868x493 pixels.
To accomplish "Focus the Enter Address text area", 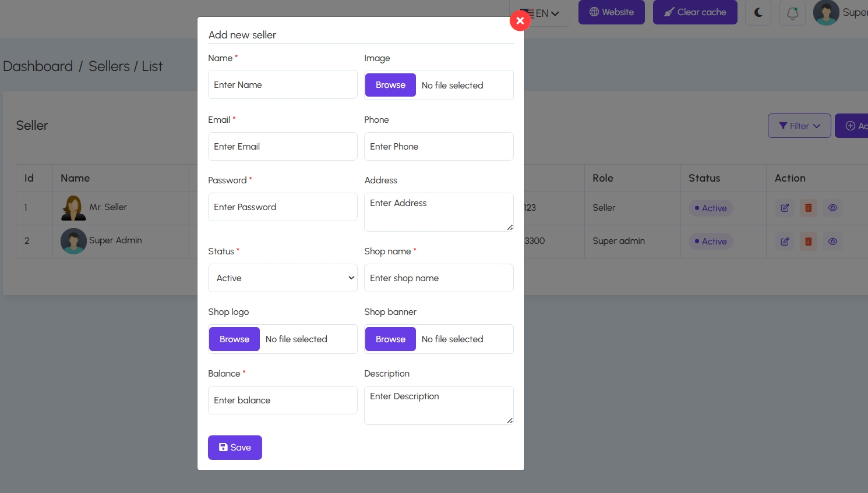I will (439, 212).
